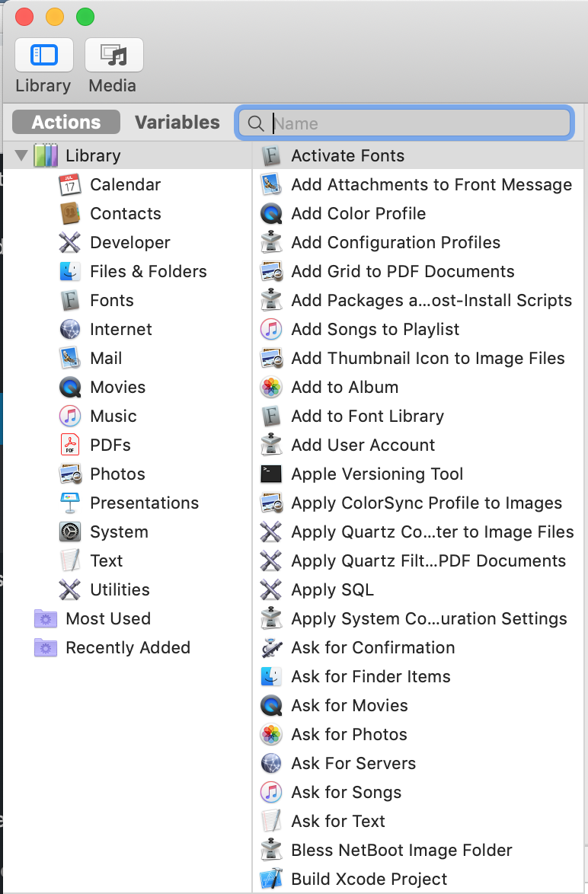588x894 pixels.
Task: Switch to the Variables tab
Action: (x=177, y=123)
